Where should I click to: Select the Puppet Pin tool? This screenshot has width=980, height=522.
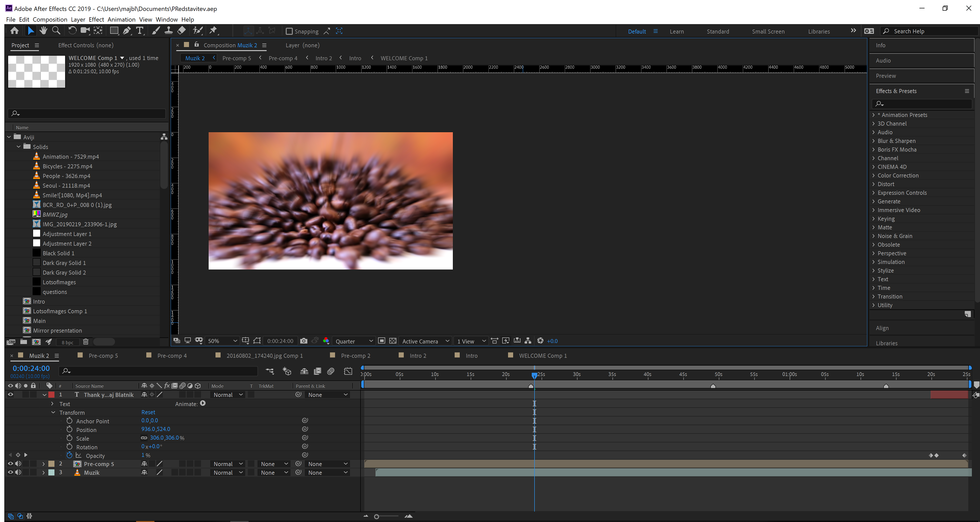tap(213, 31)
